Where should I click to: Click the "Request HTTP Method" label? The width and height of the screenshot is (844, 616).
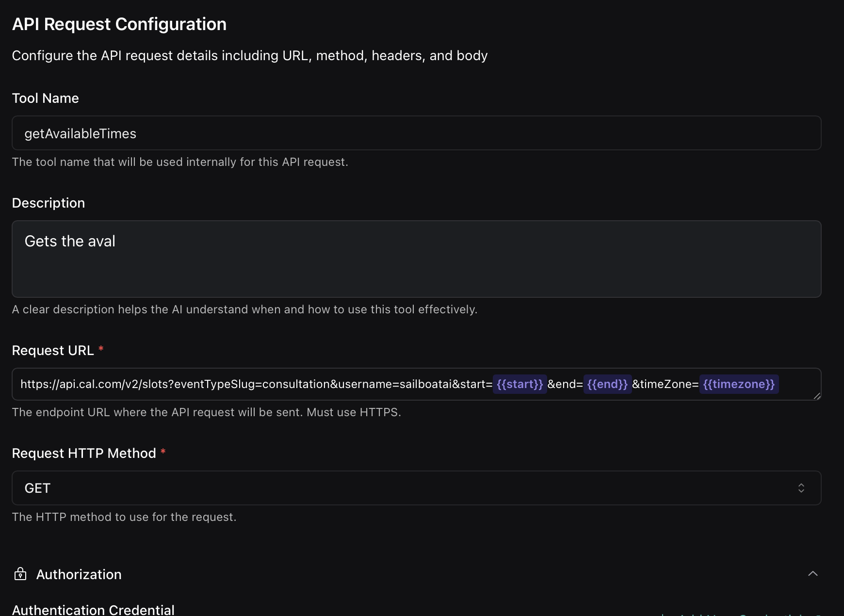83,454
